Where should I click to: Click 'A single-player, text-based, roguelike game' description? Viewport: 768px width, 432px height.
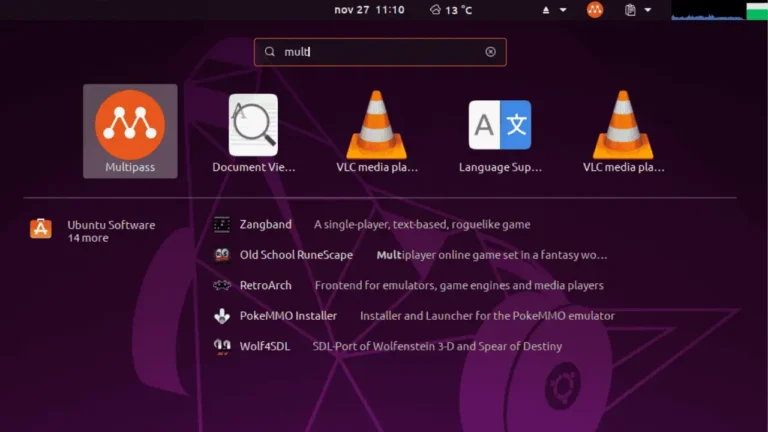click(422, 225)
